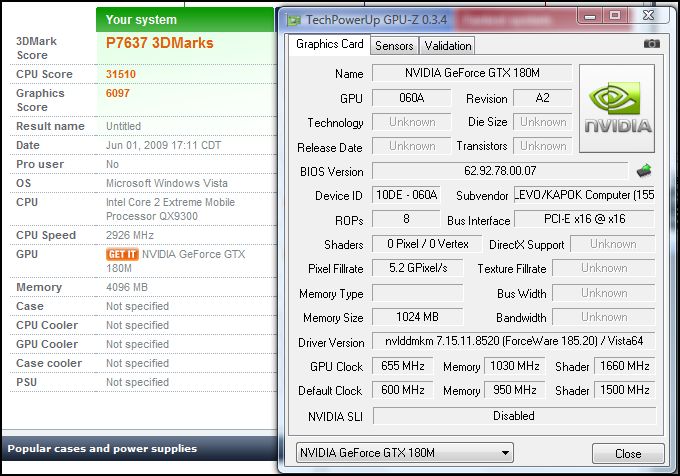Click the CPU Speed value 2926 MHz
The height and width of the screenshot is (476, 680).
pyautogui.click(x=130, y=235)
